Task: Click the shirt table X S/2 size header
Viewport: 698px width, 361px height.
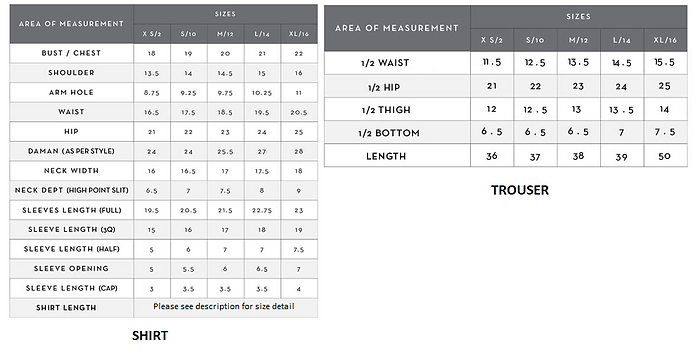Action: (x=152, y=34)
